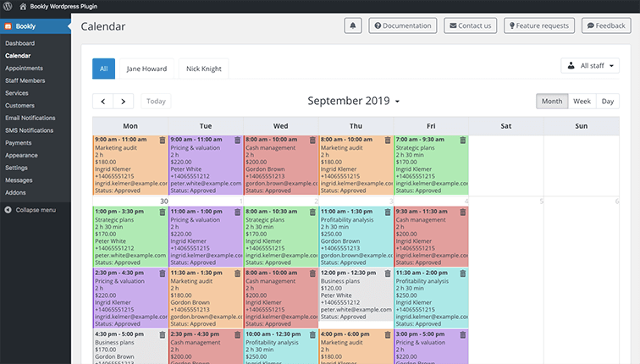
Task: Click the WordPress logo icon
Action: [8, 6]
